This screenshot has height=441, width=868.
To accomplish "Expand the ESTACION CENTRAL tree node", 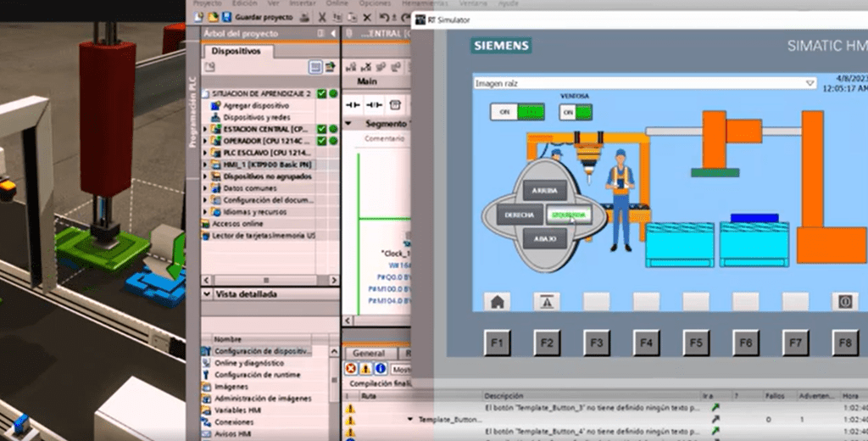I will pyautogui.click(x=206, y=128).
